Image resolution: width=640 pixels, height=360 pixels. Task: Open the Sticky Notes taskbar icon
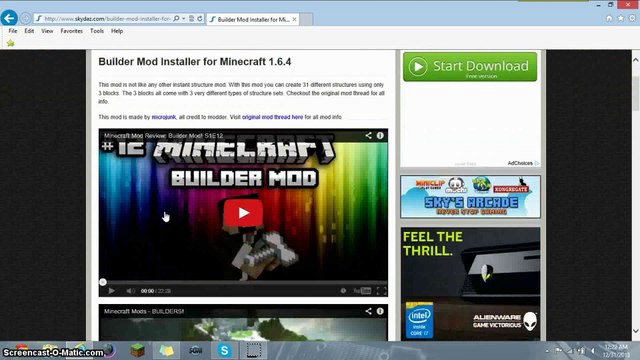coord(166,350)
